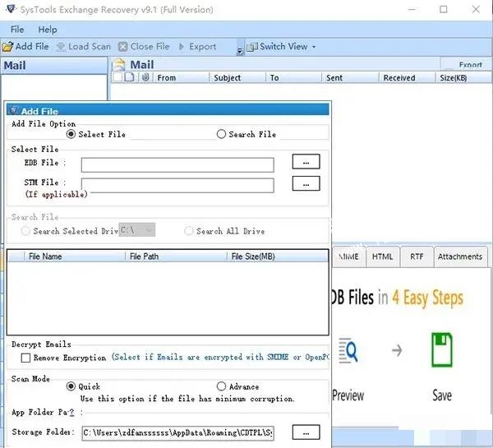Open the File menu

pyautogui.click(x=17, y=30)
